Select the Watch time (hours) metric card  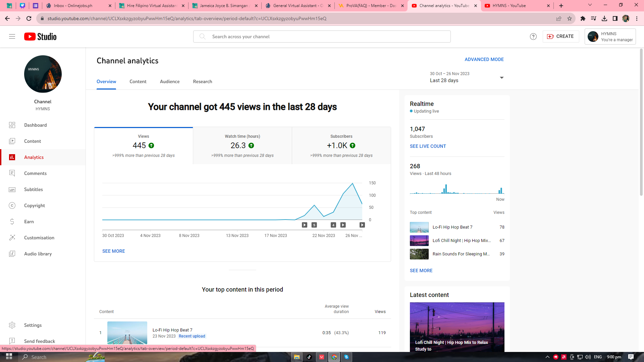click(x=242, y=146)
